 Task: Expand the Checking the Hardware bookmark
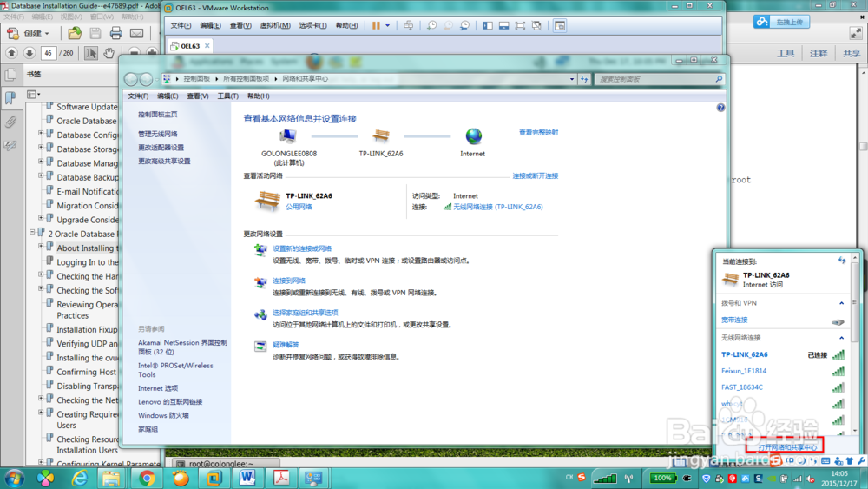[x=41, y=274]
